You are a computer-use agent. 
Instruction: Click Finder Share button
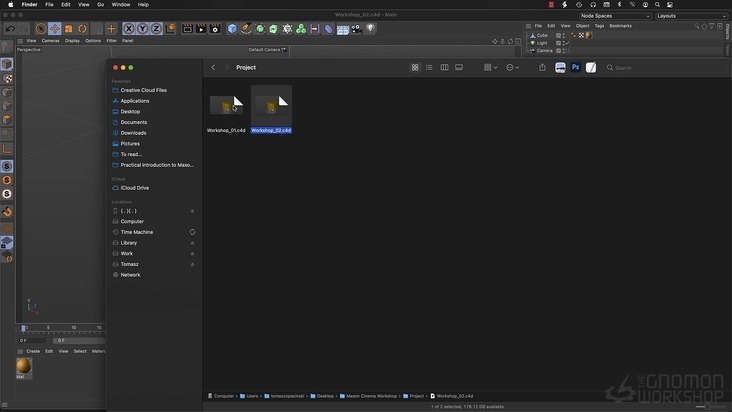[x=542, y=68]
